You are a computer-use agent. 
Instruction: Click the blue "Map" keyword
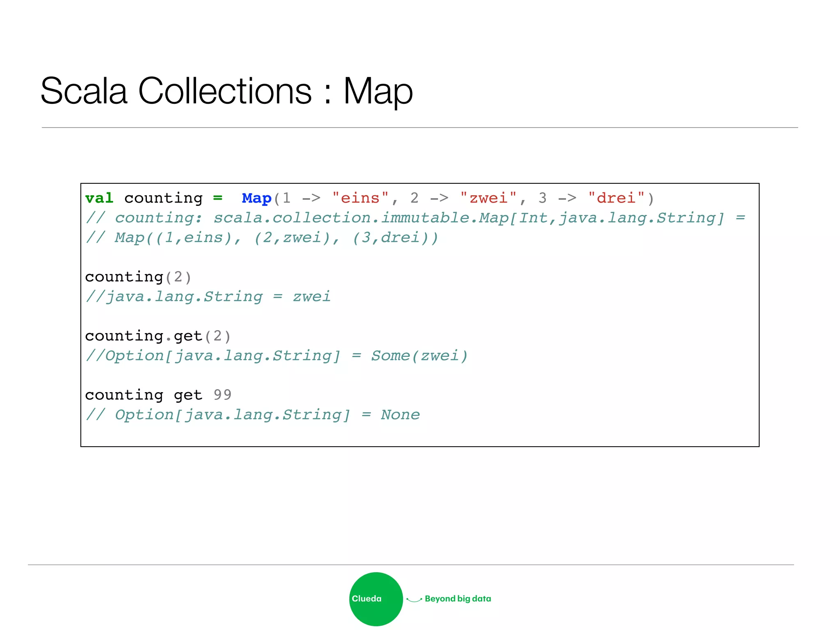click(x=257, y=198)
